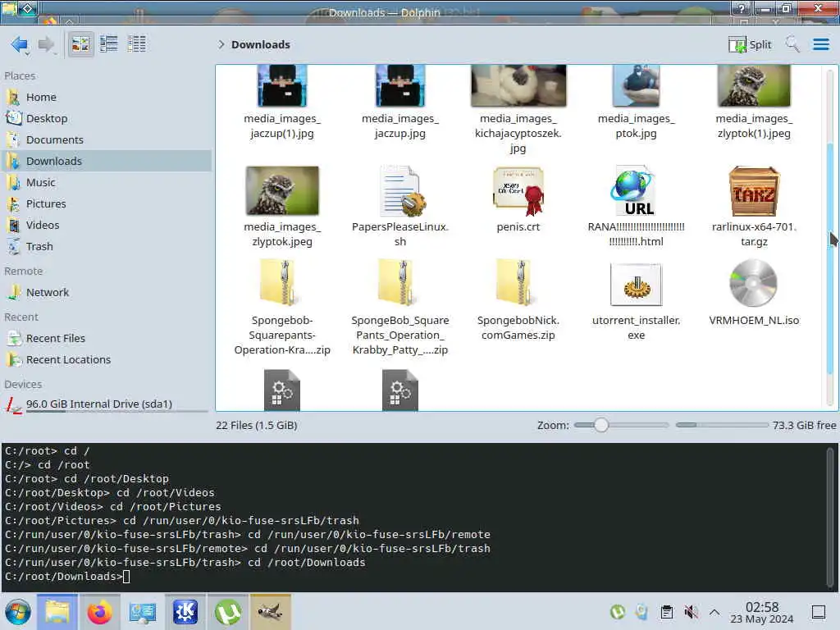Viewport: 840px width, 630px height.
Task: Open Recent Files
Action: [x=106, y=338]
